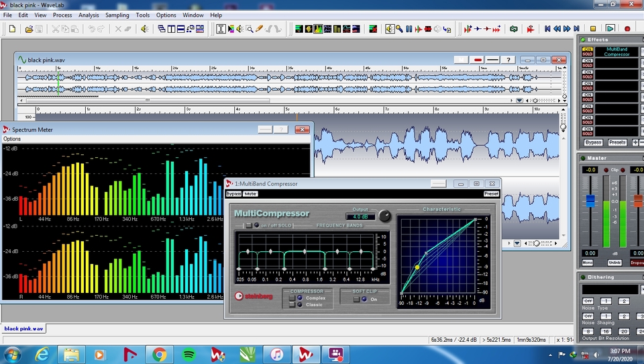Click the red Record button

pos(627,29)
